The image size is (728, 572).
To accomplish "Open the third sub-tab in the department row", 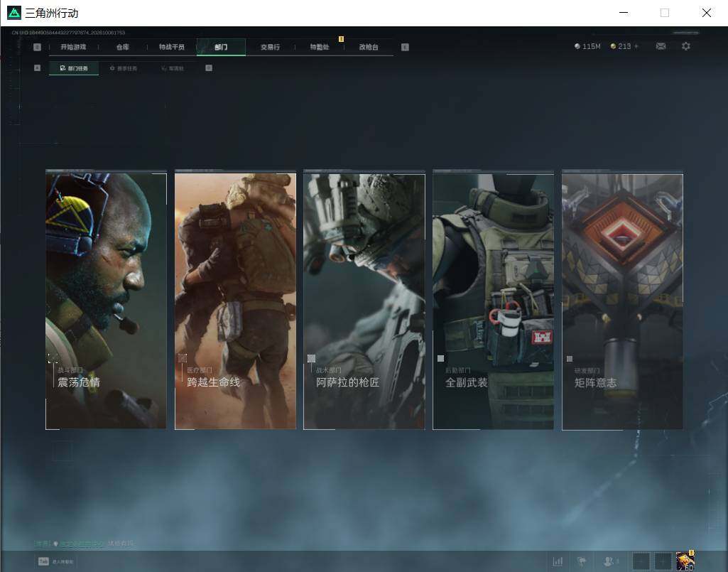I will click(x=173, y=68).
